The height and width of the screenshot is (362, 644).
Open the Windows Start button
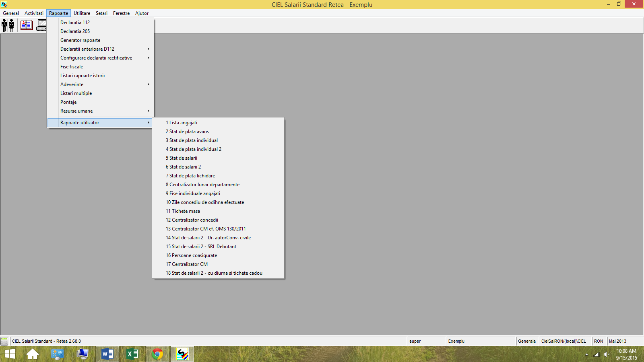10,354
